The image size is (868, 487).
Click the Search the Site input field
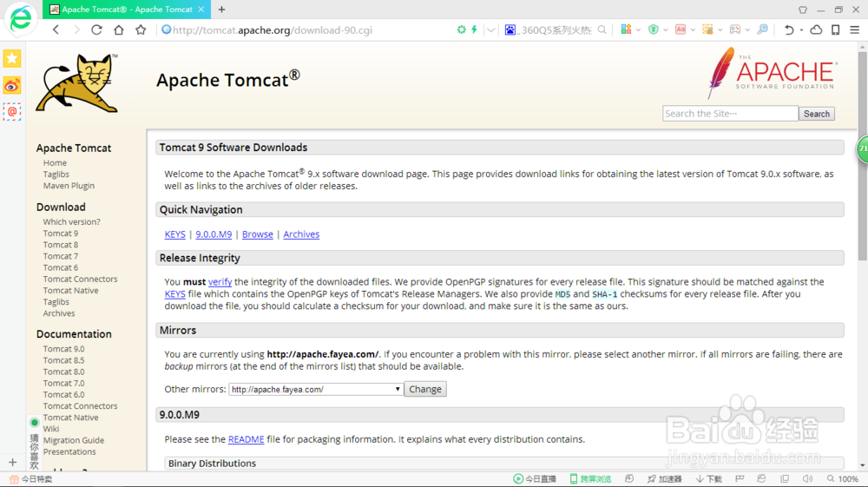(730, 114)
